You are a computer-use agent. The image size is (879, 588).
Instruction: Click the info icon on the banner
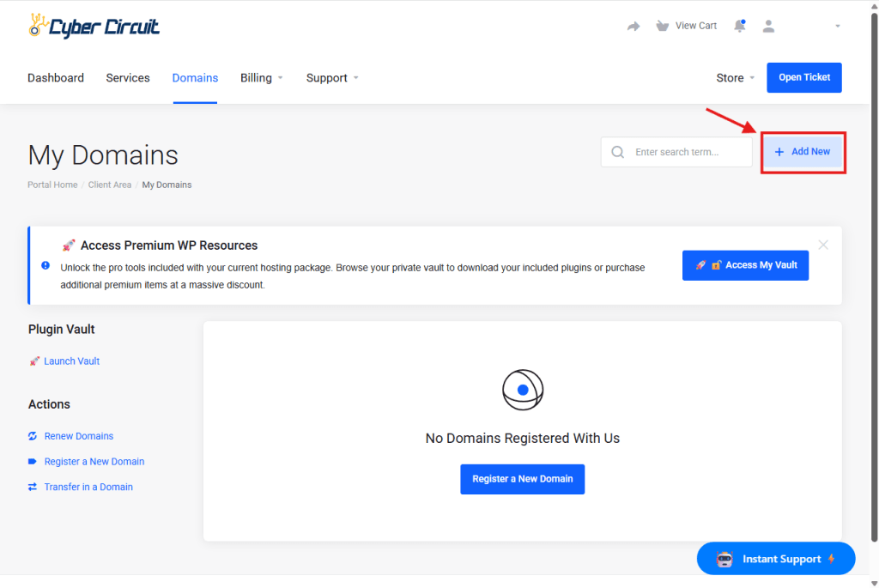[x=45, y=265]
